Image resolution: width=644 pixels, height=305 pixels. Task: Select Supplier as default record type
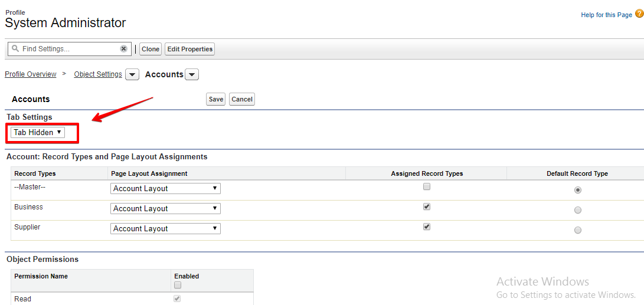coord(577,230)
